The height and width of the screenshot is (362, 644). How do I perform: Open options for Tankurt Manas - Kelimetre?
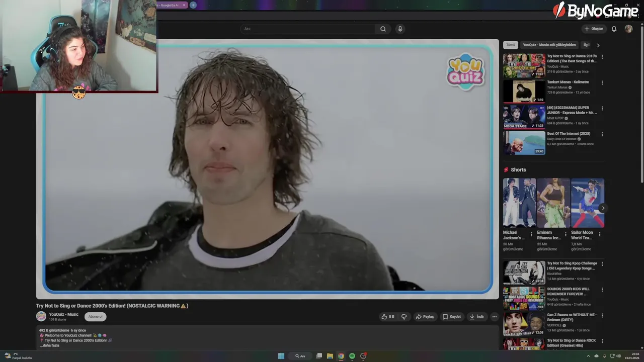[x=602, y=82]
